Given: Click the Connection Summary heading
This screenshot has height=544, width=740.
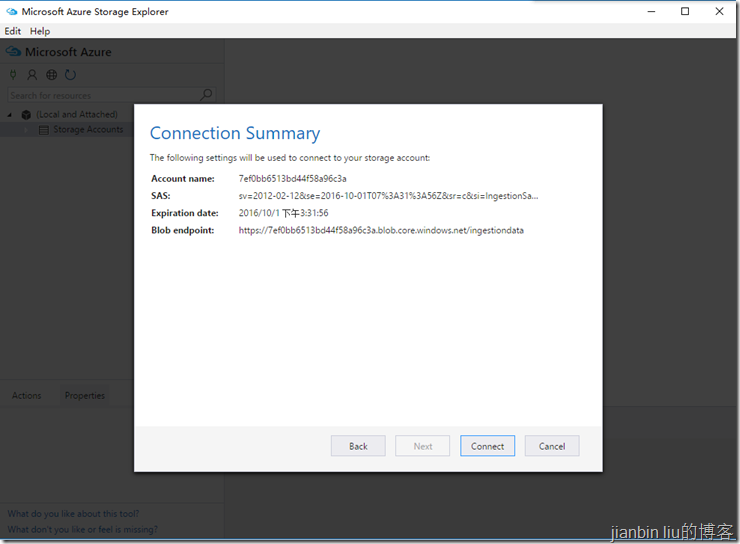Looking at the screenshot, I should [x=235, y=134].
